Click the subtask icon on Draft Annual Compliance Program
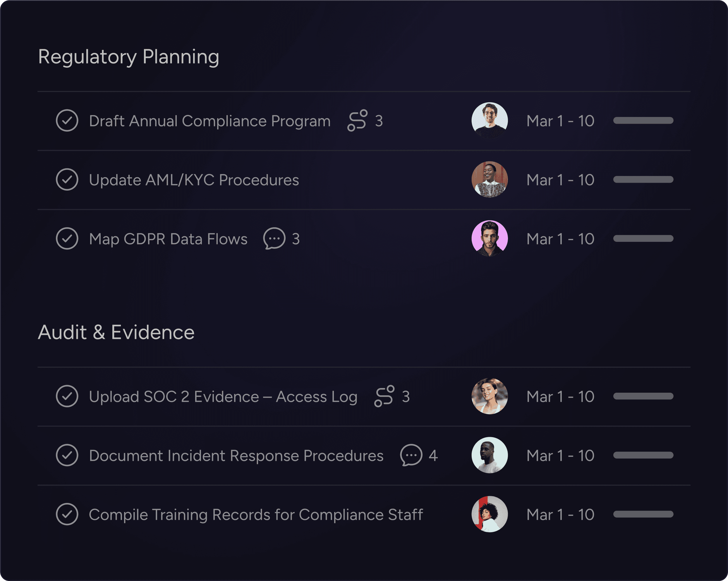Image resolution: width=728 pixels, height=581 pixels. pos(358,121)
